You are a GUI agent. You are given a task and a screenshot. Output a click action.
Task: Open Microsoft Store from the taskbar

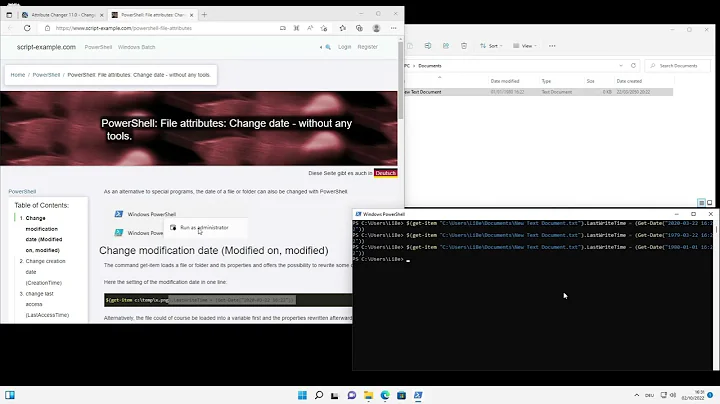401,395
